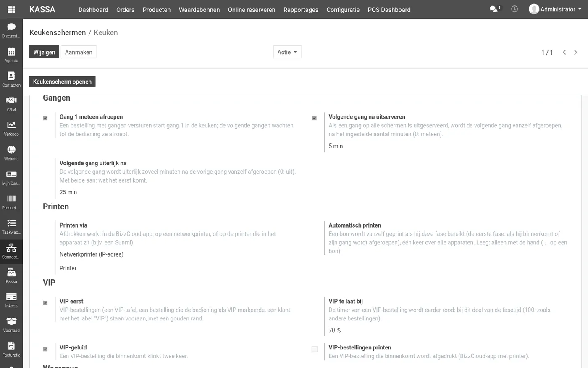
Task: Open the conversations message icon
Action: [x=495, y=9]
